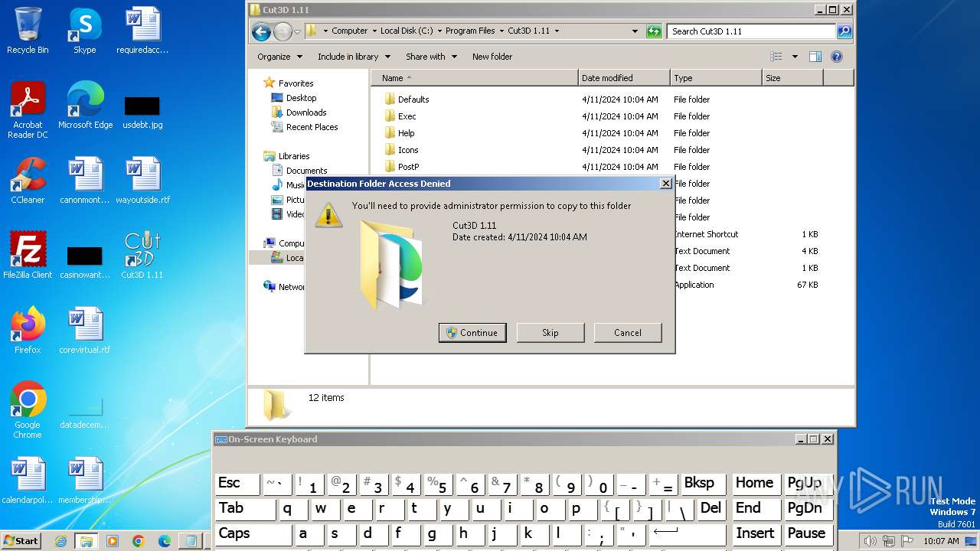Select the PostP folder row

pos(612,167)
